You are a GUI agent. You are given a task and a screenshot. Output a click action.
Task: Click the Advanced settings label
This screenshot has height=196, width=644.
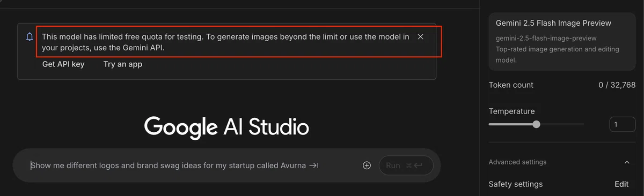pos(517,162)
